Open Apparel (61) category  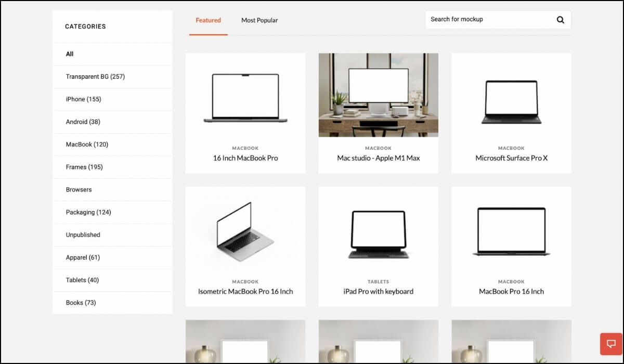[x=112, y=257]
